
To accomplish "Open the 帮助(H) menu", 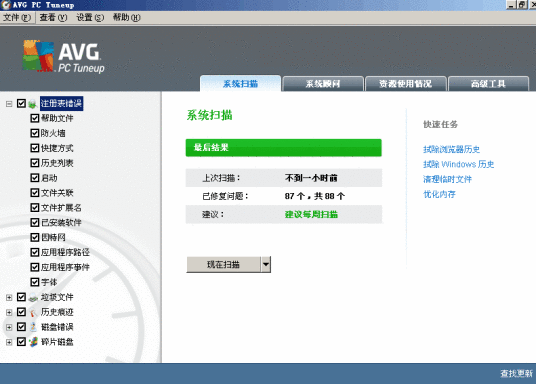I will (x=126, y=17).
